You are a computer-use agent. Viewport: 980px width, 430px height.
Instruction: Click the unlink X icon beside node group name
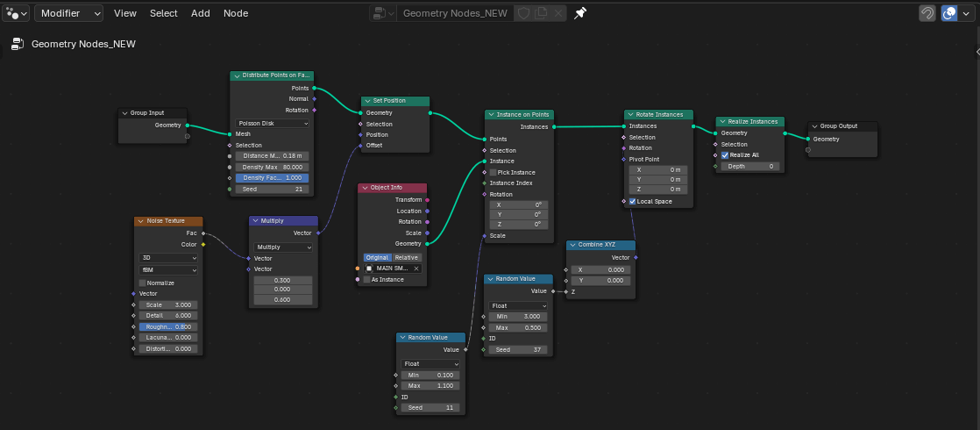558,13
